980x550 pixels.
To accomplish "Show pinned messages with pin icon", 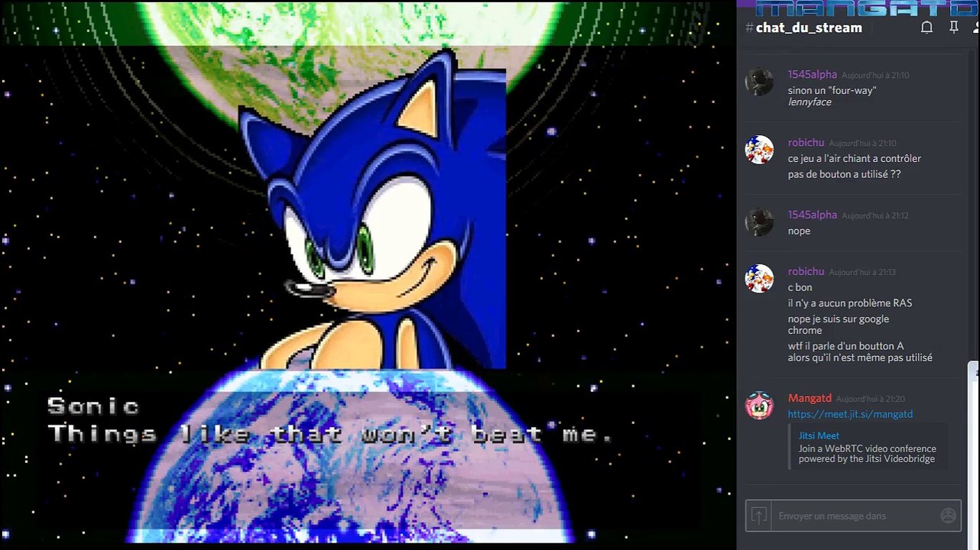I will [x=953, y=27].
